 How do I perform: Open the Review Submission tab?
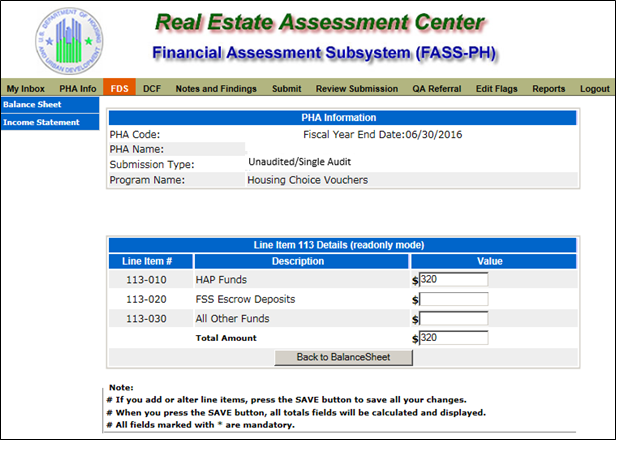coord(357,89)
